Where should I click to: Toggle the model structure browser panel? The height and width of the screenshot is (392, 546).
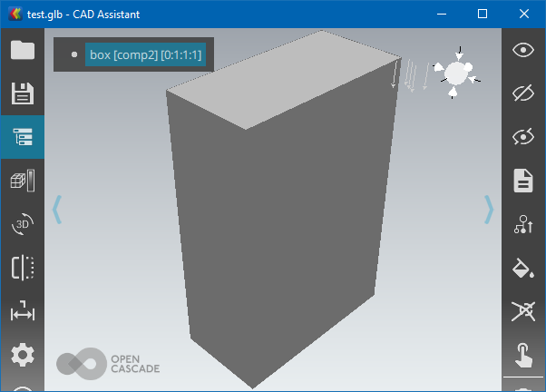pos(22,137)
